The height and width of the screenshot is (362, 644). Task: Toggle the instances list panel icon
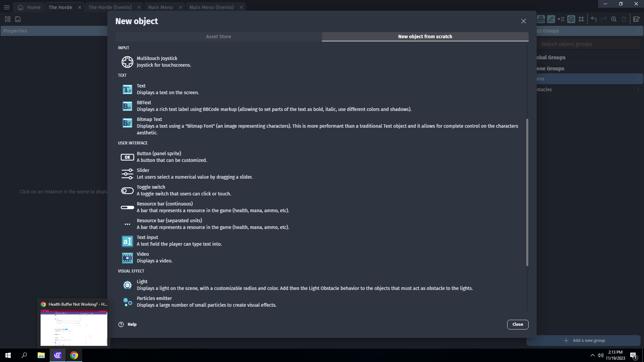pos(561,19)
